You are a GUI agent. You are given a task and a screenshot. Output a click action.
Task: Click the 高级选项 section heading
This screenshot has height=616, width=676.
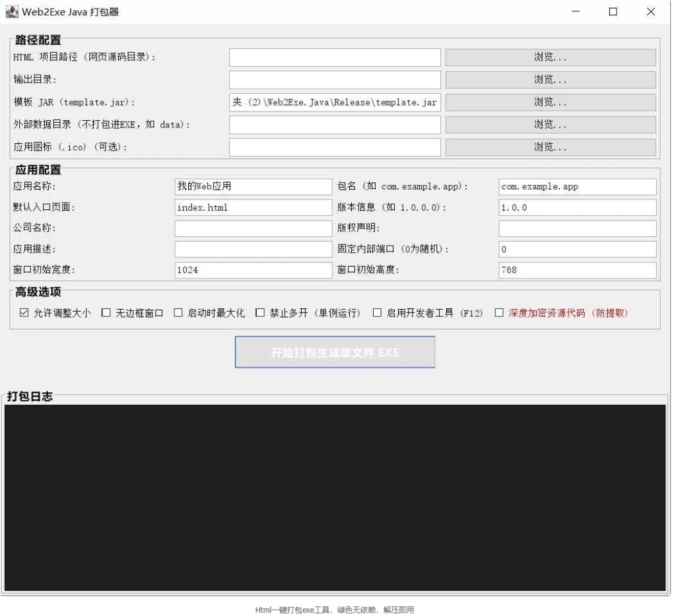[38, 291]
